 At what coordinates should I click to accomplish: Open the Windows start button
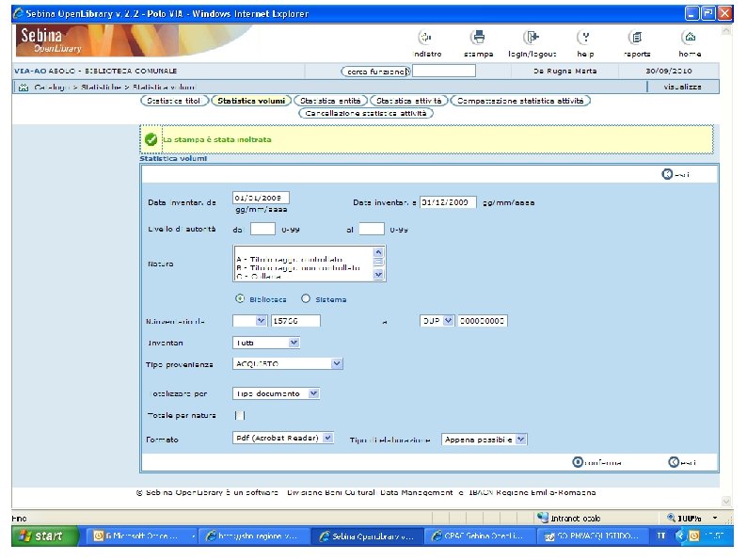coord(44,536)
